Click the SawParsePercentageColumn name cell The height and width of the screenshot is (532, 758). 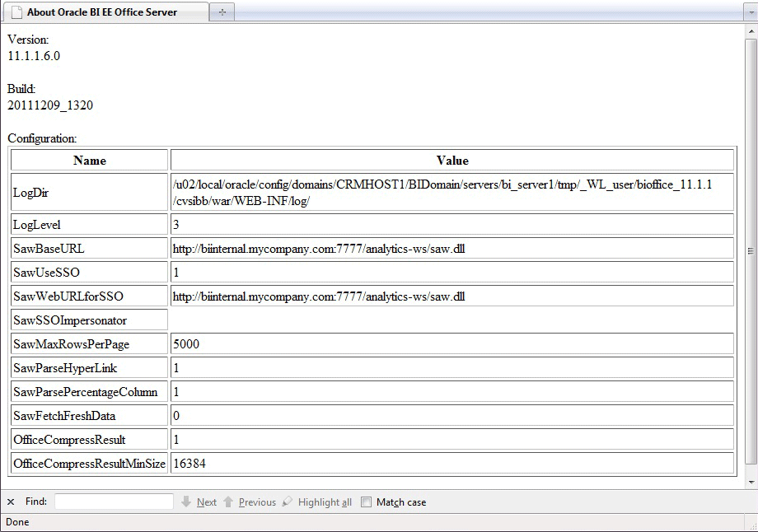[x=90, y=392]
